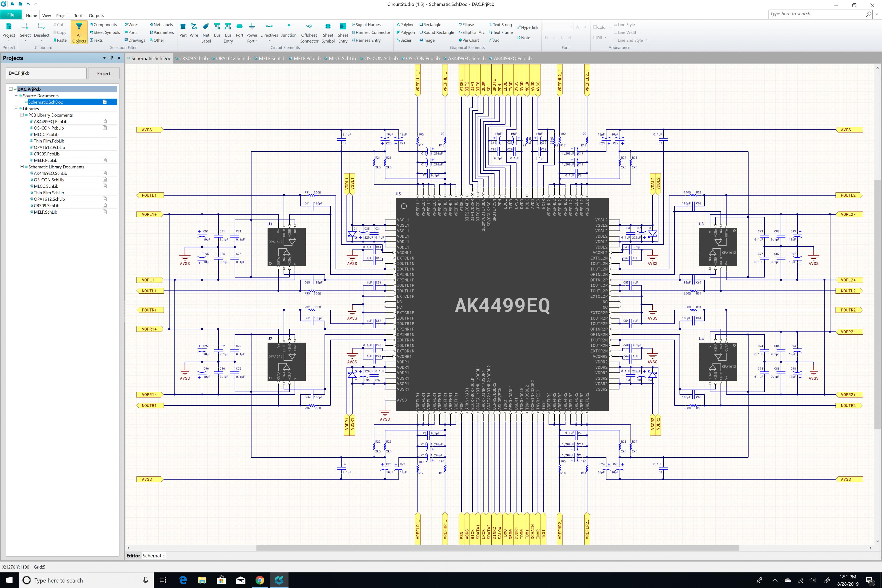Viewport: 882px width, 588px height.
Task: Switch to the AK4499EQ.PcbLib document tab
Action: tap(510, 59)
